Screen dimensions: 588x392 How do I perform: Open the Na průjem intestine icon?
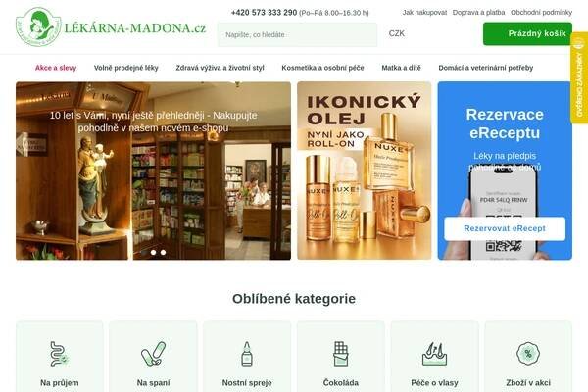click(59, 354)
